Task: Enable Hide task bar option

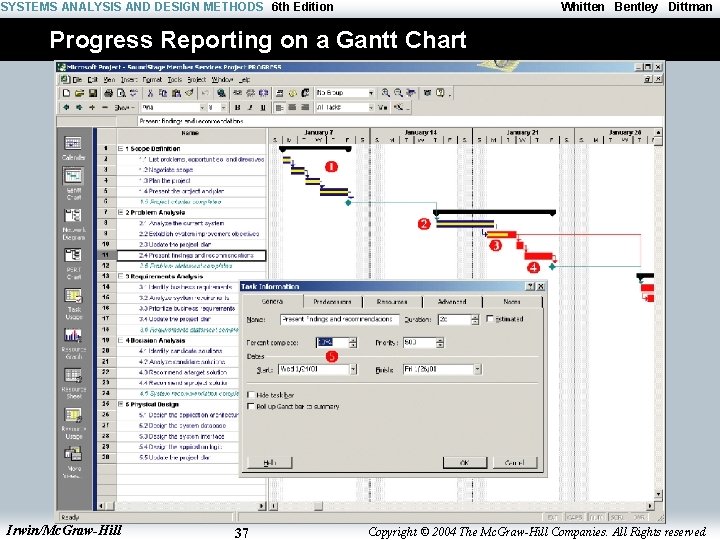Action: click(x=251, y=395)
